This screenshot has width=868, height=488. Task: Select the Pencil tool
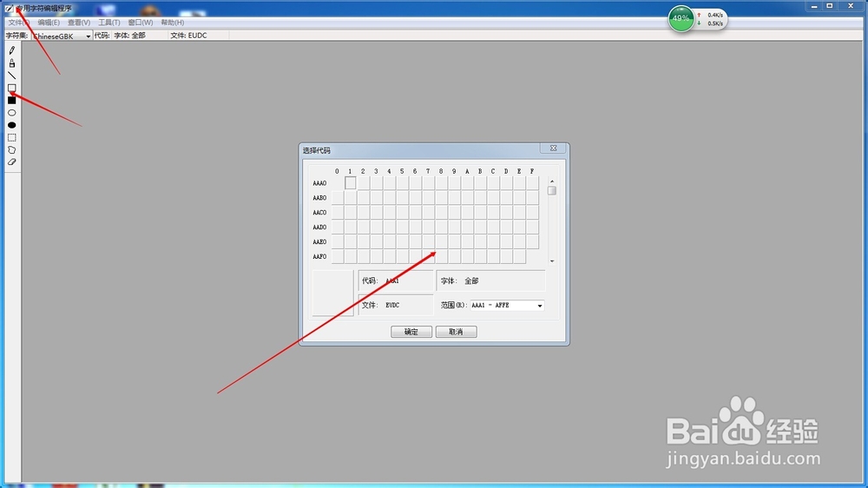(x=11, y=50)
